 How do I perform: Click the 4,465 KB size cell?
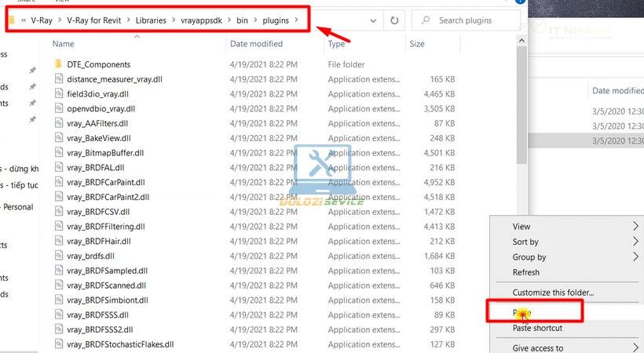coord(439,94)
